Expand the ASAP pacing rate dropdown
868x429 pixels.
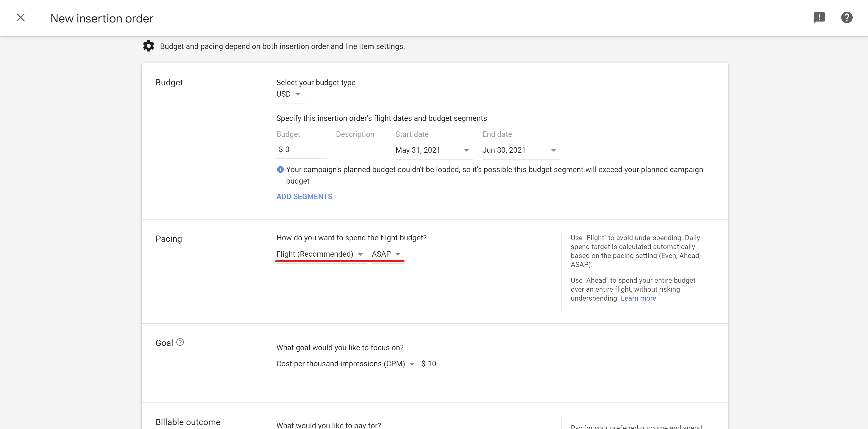pos(386,254)
